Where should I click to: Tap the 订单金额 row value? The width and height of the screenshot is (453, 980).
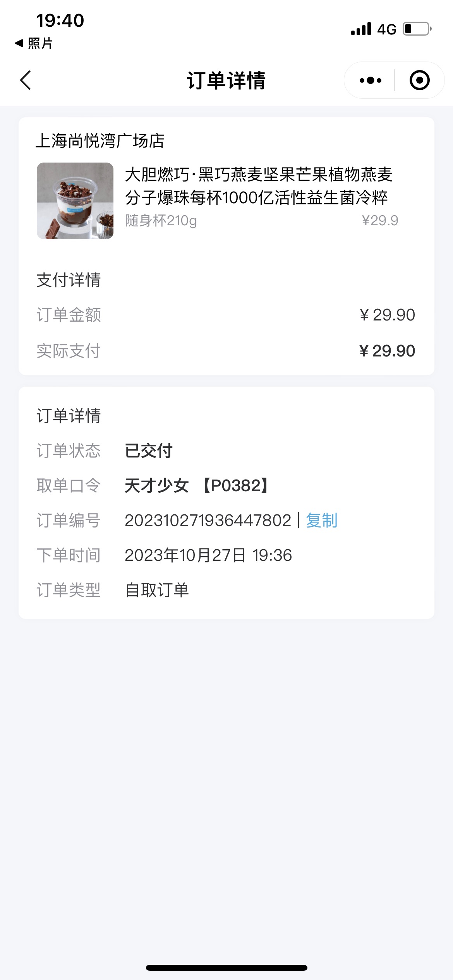pyautogui.click(x=387, y=315)
